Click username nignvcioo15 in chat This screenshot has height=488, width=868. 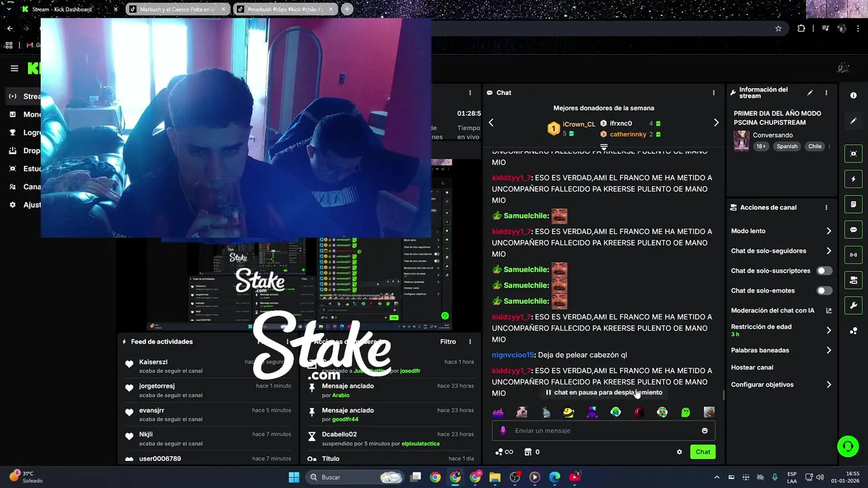click(x=513, y=355)
